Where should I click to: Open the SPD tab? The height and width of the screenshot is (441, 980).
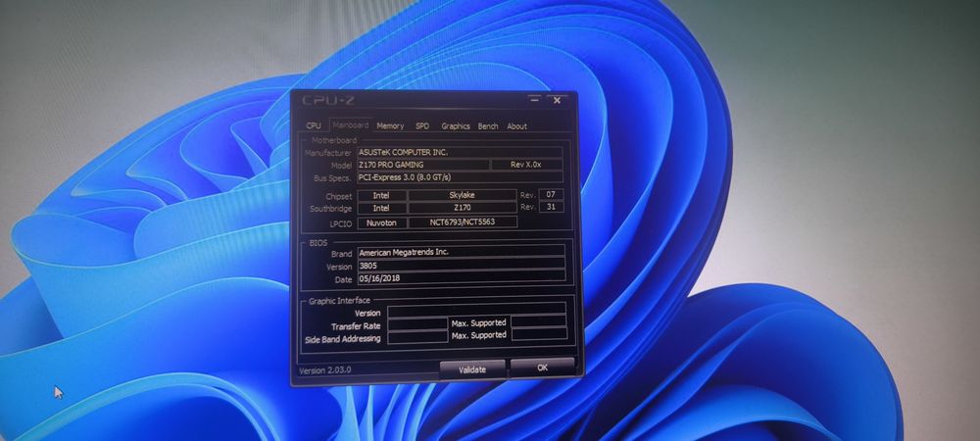click(422, 125)
